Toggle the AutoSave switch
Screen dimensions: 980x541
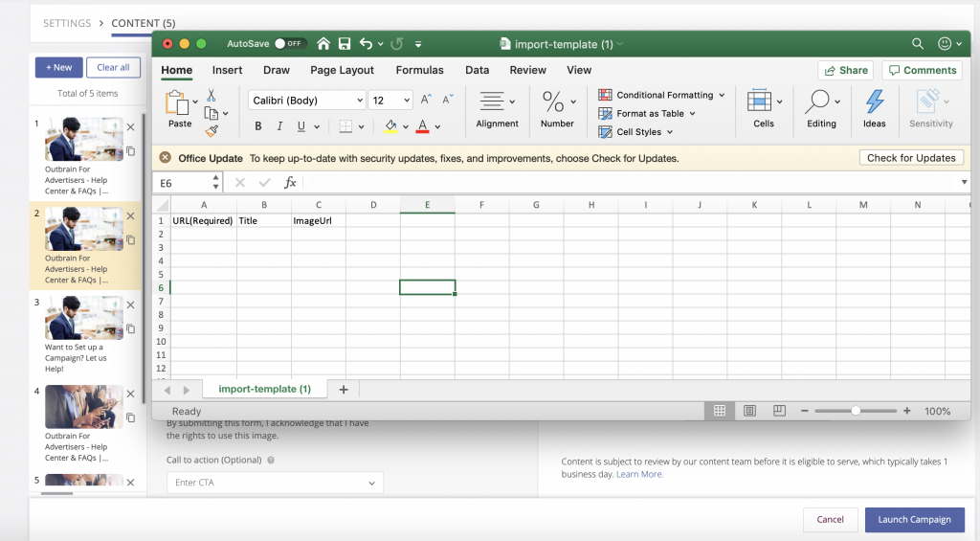288,44
